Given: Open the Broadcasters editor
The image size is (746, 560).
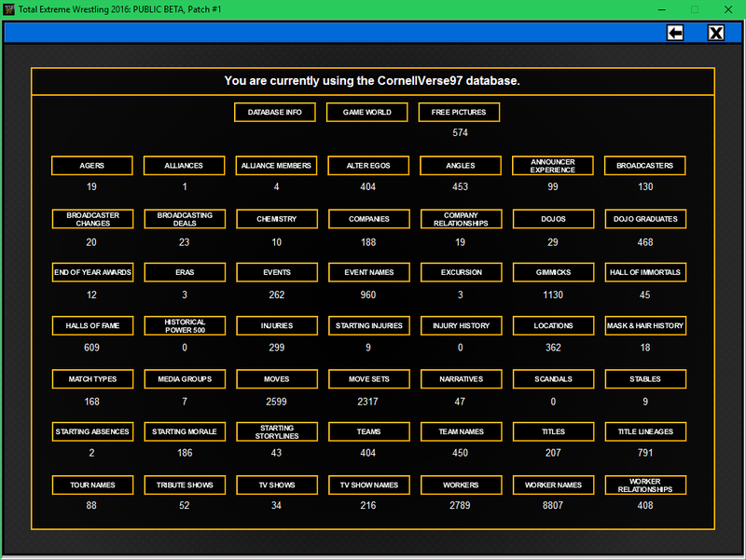Looking at the screenshot, I should pyautogui.click(x=645, y=166).
